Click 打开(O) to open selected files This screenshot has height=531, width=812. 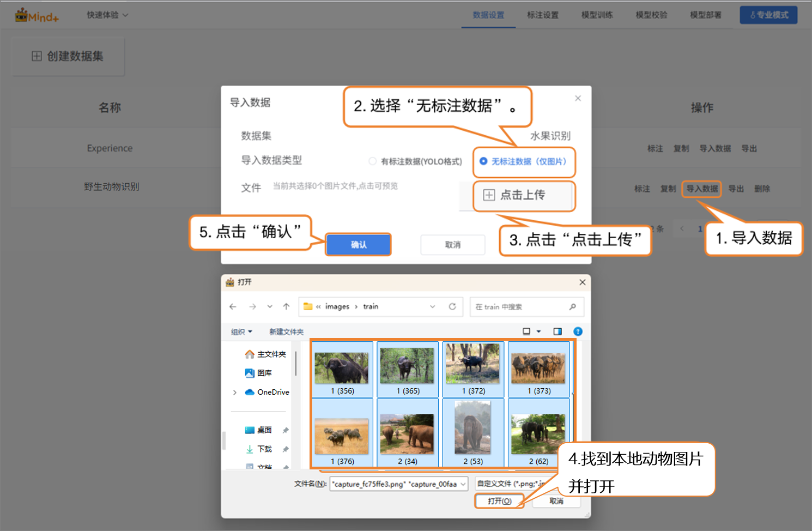(x=499, y=501)
